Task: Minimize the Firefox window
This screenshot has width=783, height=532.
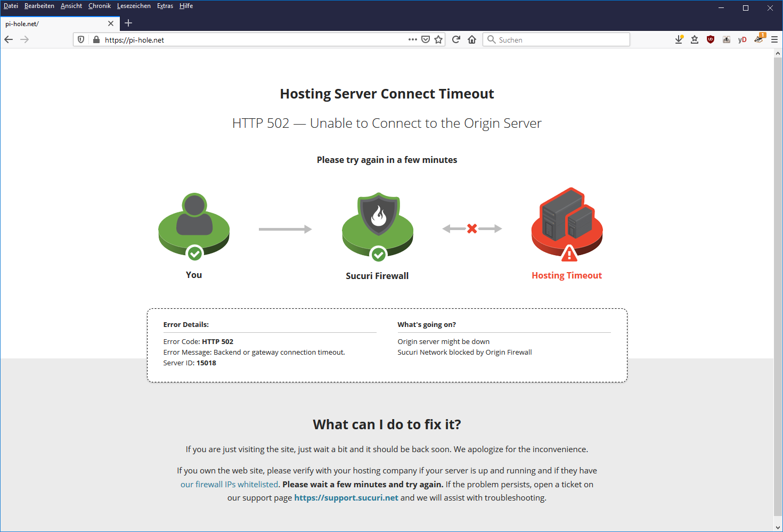Action: pyautogui.click(x=721, y=7)
